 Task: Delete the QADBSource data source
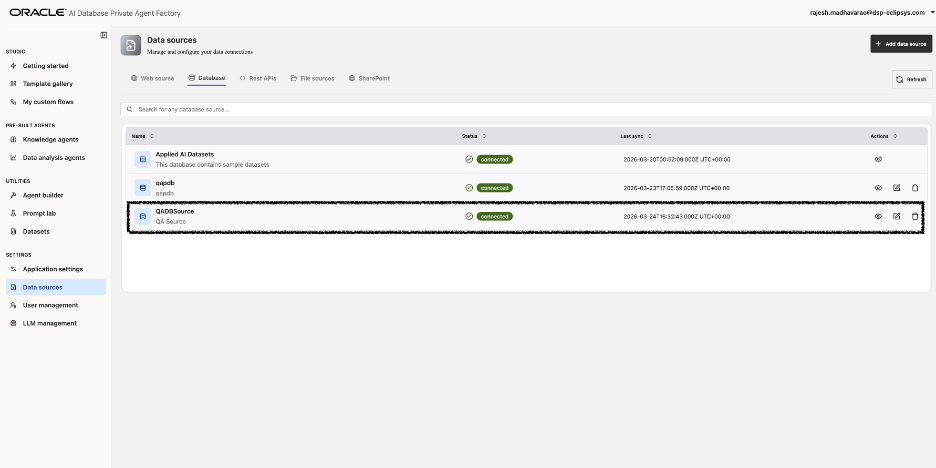pos(914,216)
